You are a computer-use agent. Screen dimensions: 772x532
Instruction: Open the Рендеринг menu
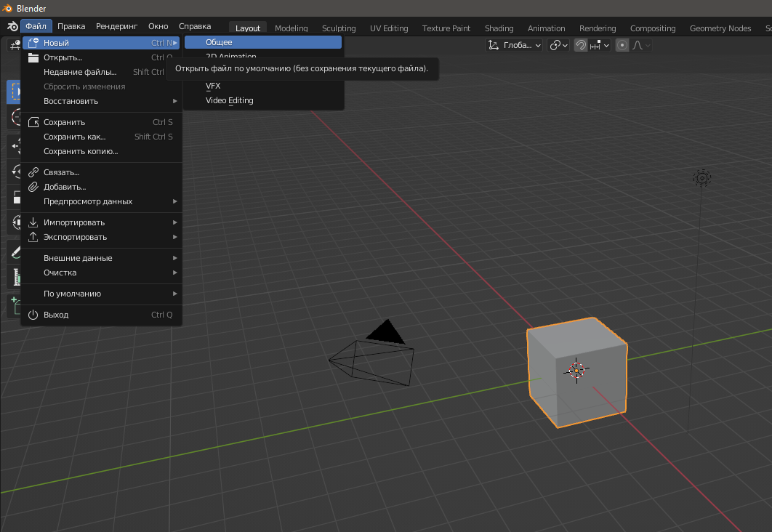point(117,26)
